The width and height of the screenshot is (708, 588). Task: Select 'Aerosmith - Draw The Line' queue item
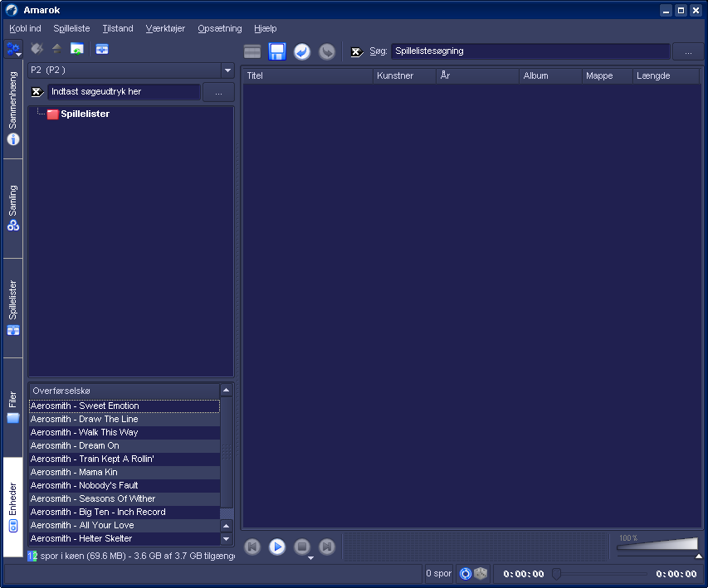(125, 419)
